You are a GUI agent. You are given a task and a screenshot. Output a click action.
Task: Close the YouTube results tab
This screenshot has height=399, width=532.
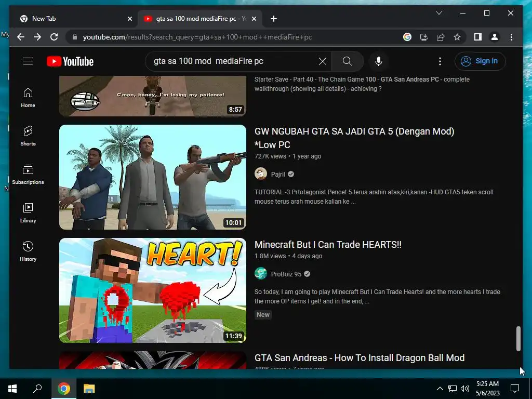pos(254,19)
